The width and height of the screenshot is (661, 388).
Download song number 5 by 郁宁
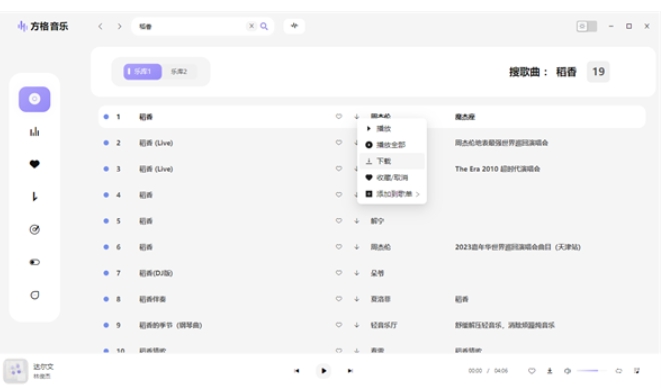point(357,221)
